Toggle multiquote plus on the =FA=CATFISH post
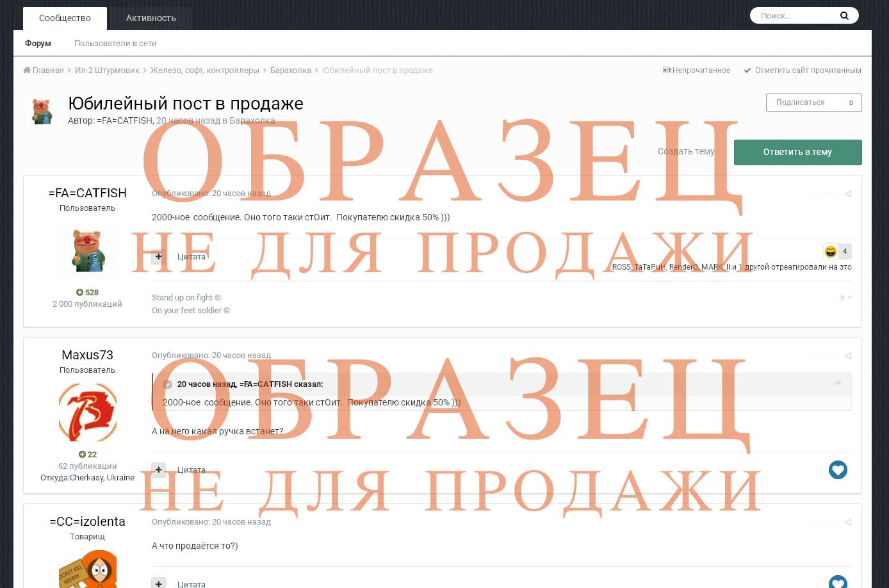The image size is (889, 588). (x=159, y=256)
